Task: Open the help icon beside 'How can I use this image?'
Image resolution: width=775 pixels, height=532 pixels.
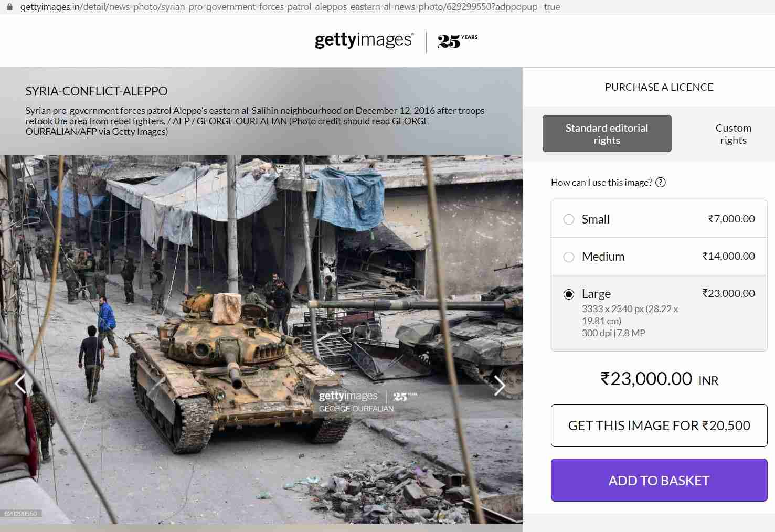Action: pos(661,183)
